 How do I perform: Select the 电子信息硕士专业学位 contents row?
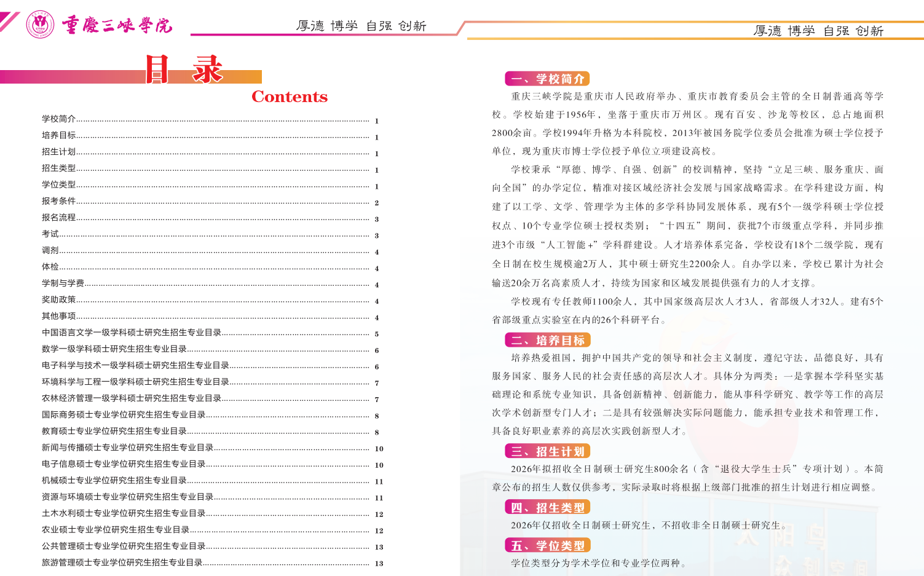tap(213, 464)
